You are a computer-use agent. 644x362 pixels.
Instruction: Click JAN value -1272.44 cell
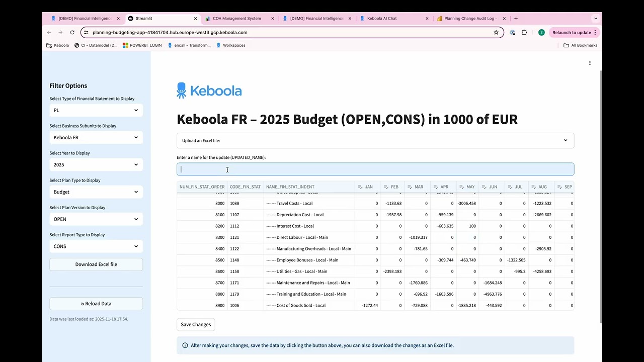click(368, 305)
